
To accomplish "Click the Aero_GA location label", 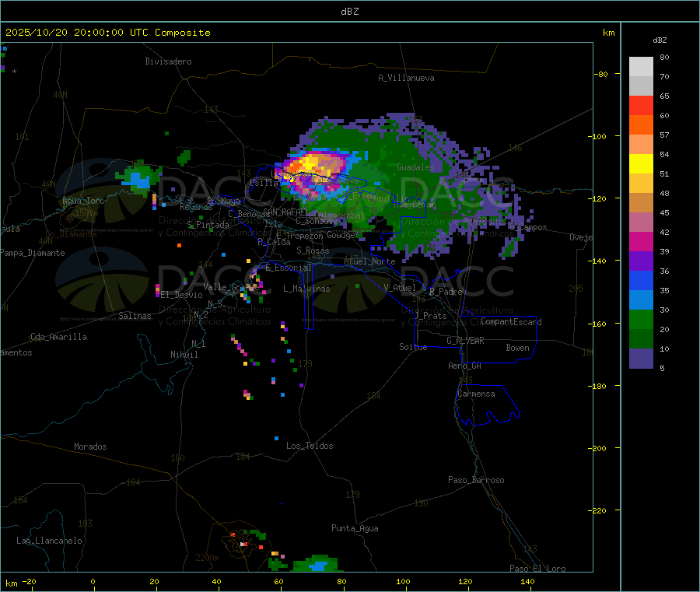I will point(465,366).
